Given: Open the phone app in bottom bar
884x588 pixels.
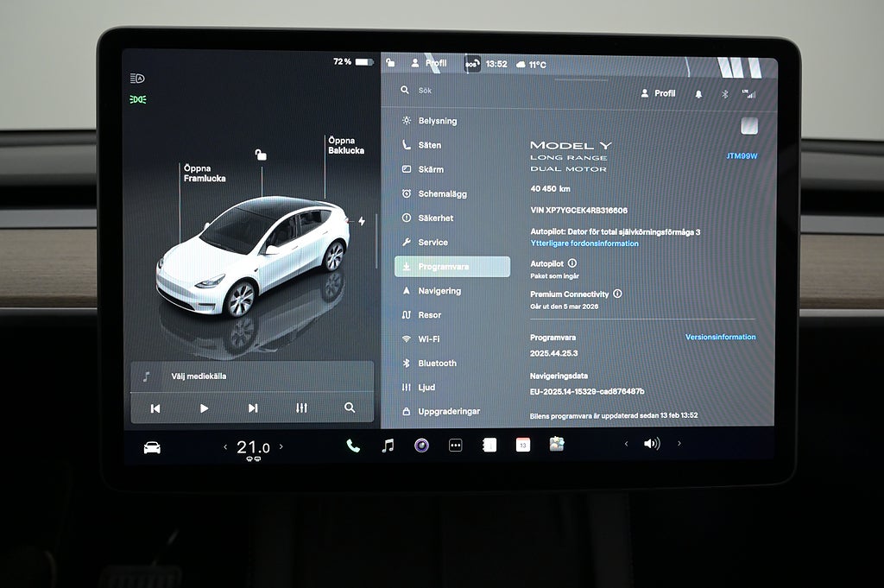Looking at the screenshot, I should 353,446.
